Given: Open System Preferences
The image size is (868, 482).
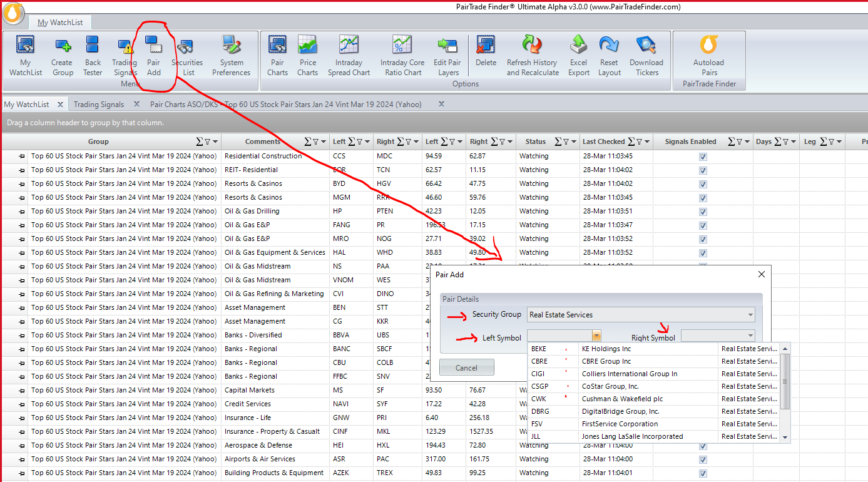Looking at the screenshot, I should click(x=232, y=56).
